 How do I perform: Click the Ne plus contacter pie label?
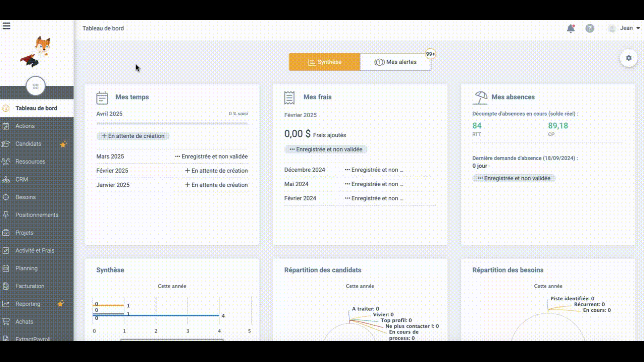[412, 326]
